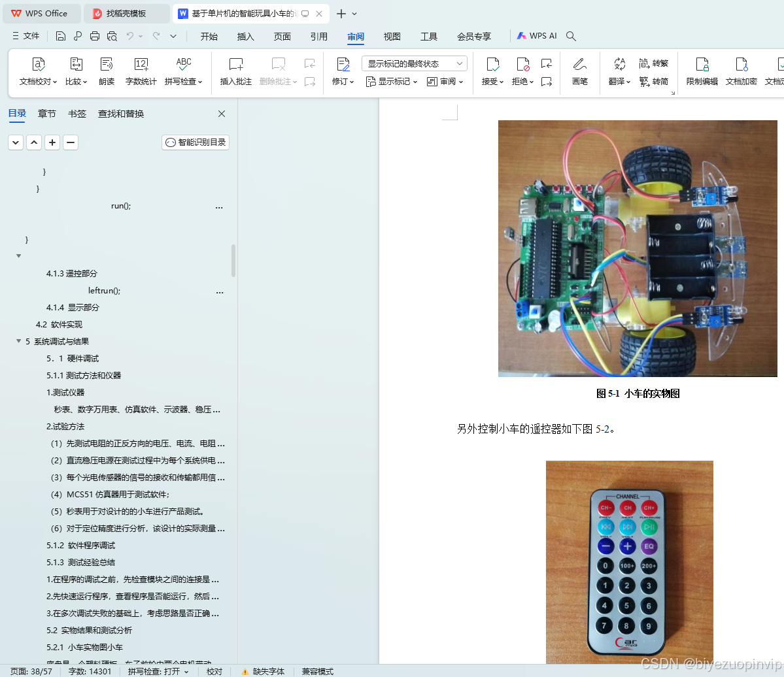Open the new tab dropdown arrow
The width and height of the screenshot is (784, 677).
[x=354, y=14]
